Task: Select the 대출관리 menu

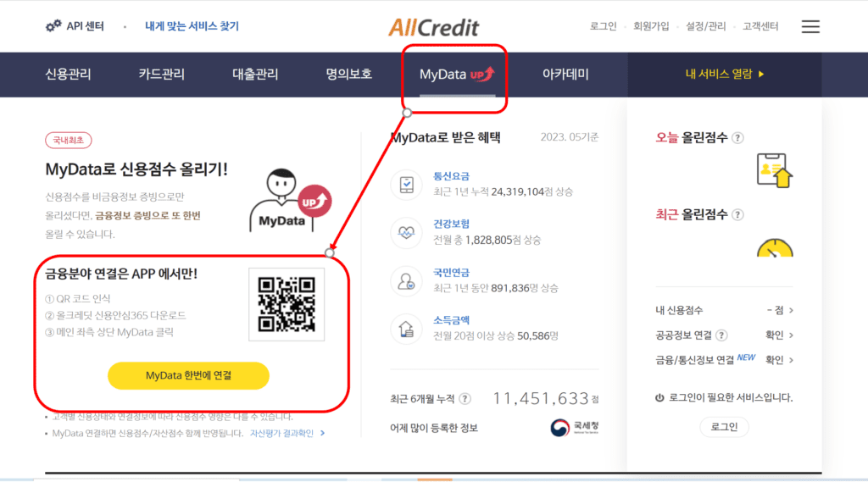Action: (x=255, y=75)
